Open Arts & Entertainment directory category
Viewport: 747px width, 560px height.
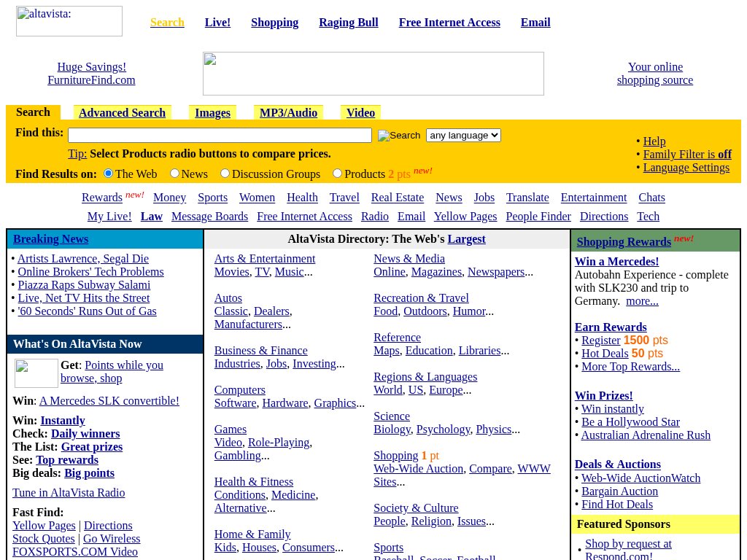click(x=264, y=259)
